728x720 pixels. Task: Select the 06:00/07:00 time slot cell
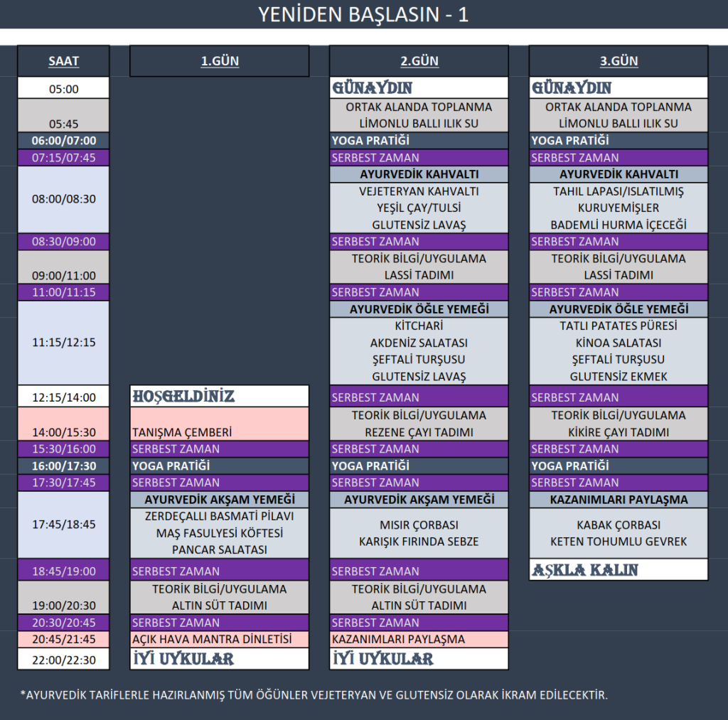pyautogui.click(x=63, y=141)
